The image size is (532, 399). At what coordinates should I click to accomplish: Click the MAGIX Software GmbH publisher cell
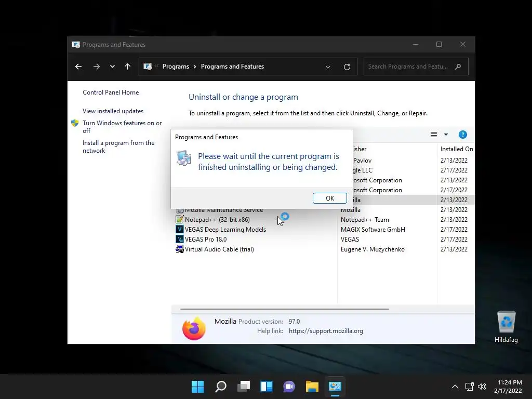(373, 229)
